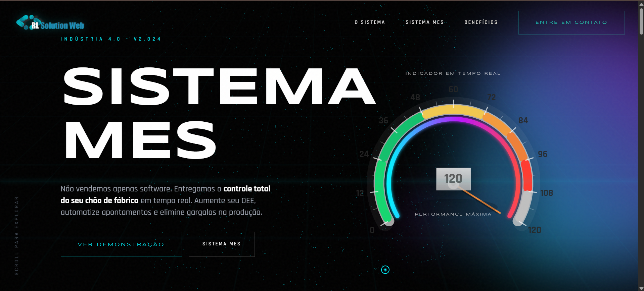Click the ENTRE EM CONTATO button
The image size is (644, 291).
(x=571, y=22)
